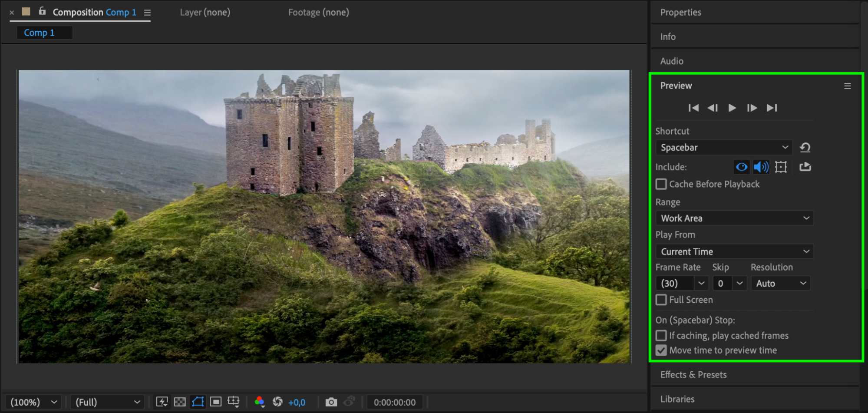This screenshot has width=868, height=413.
Task: Open the magnification (100%) dropdown
Action: point(34,402)
